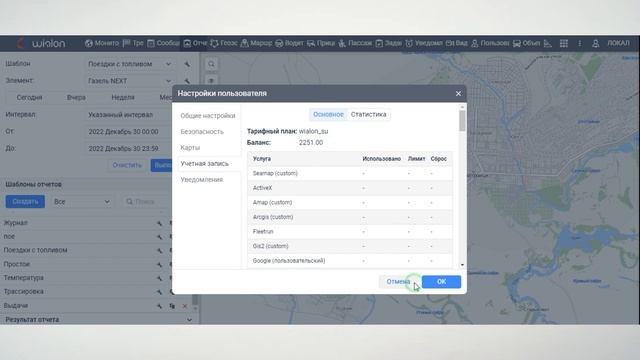The height and width of the screenshot is (360, 640).
Task: Click the OK button
Action: 441,282
